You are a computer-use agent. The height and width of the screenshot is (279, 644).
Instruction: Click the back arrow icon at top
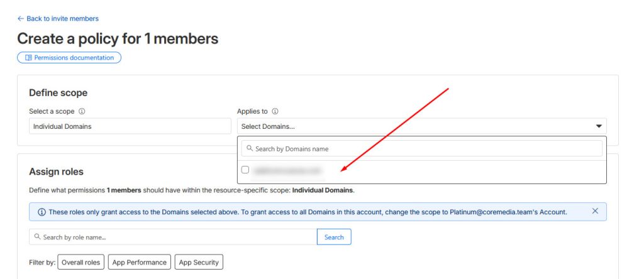(x=21, y=19)
